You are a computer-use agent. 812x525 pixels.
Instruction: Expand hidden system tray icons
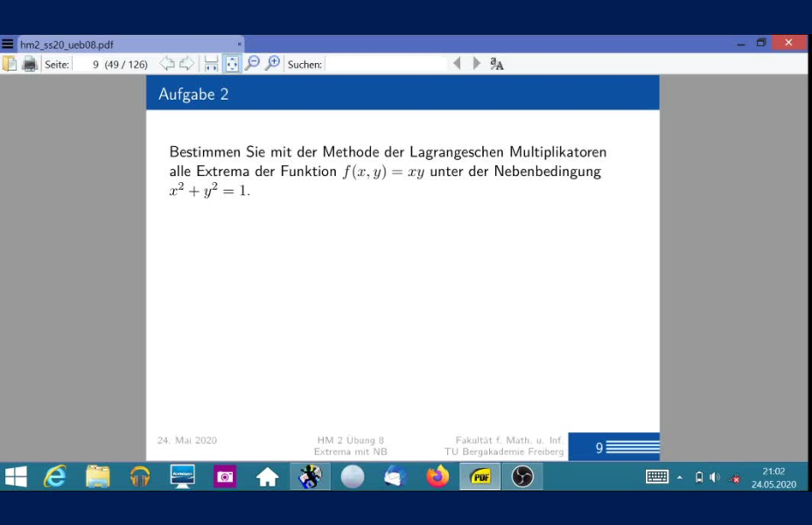point(679,478)
